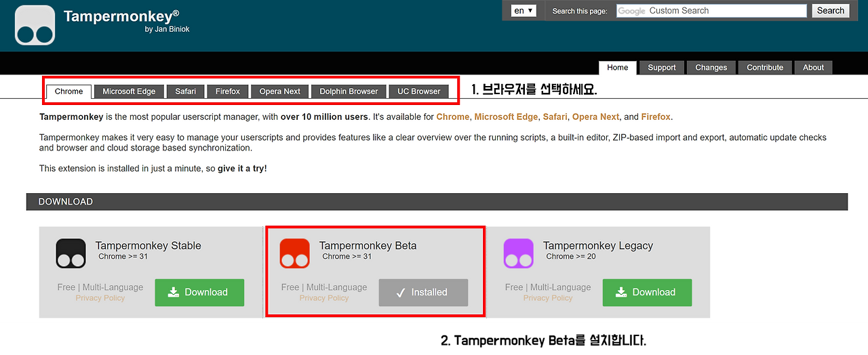Click the Installed button for Tampermonkey Beta

tap(423, 293)
